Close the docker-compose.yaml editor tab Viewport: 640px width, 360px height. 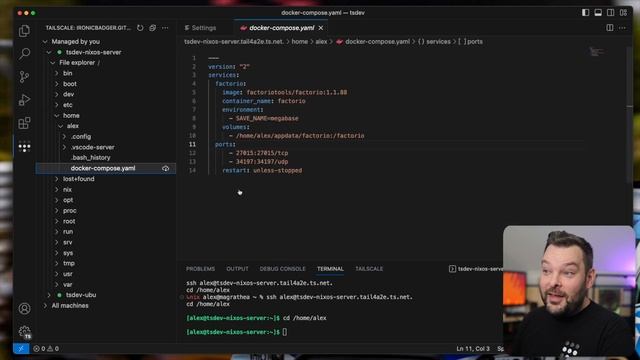point(321,28)
